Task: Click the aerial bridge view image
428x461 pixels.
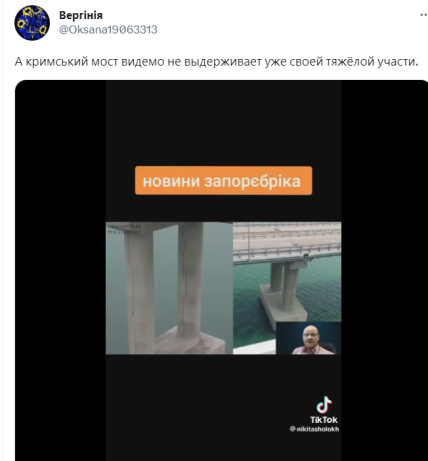Action: (287, 272)
